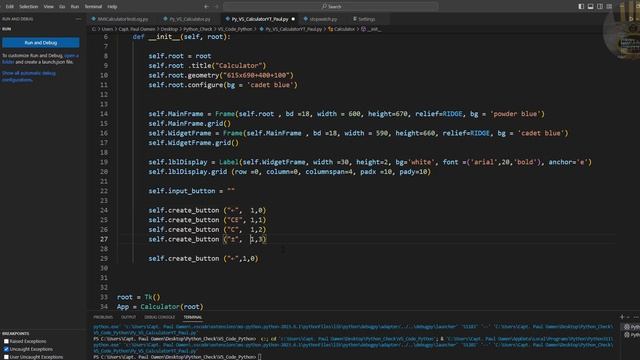Open the Run menu
The height and width of the screenshot is (360, 640).
(75, 7)
